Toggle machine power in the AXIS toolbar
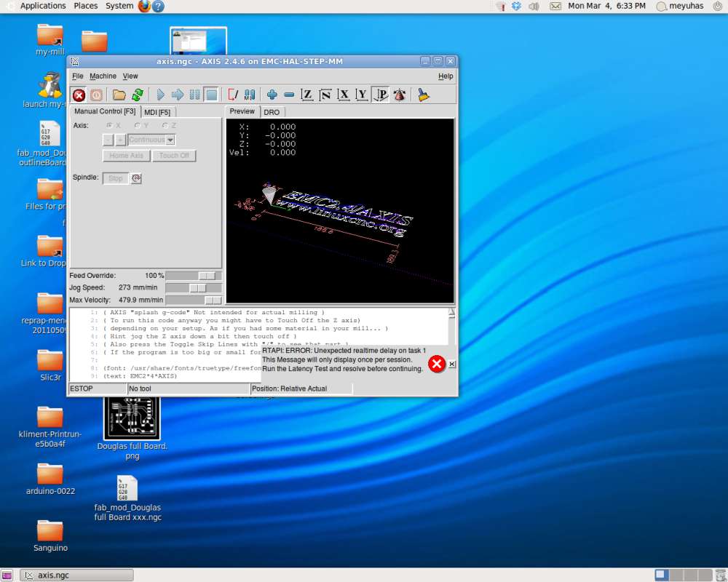This screenshot has height=582, width=728. 96,95
